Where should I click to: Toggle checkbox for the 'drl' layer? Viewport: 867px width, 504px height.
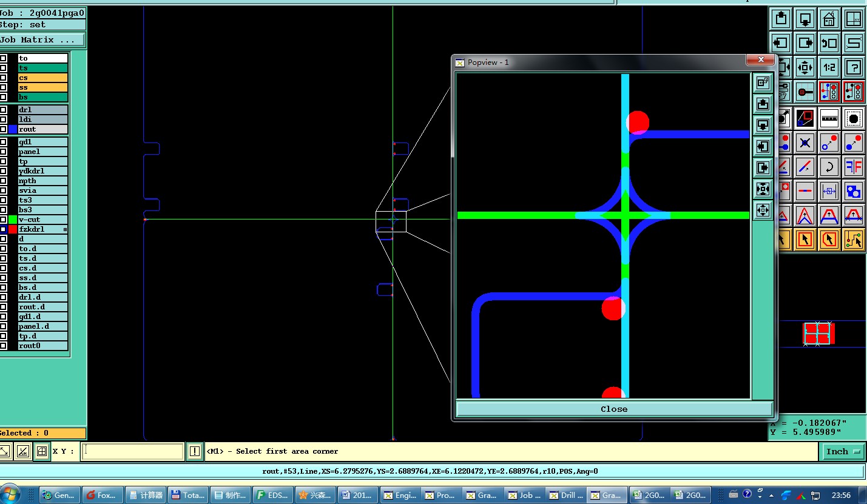[x=3, y=110]
